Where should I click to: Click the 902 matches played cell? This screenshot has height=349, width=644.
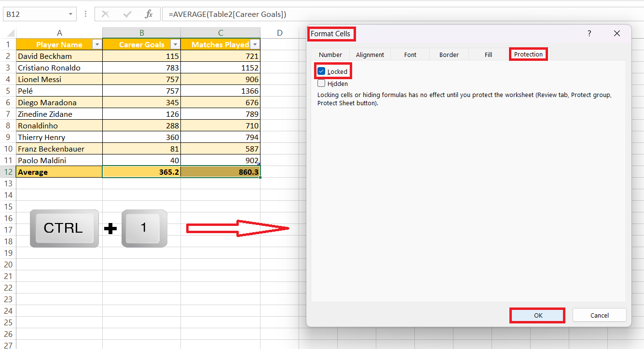[x=220, y=160]
